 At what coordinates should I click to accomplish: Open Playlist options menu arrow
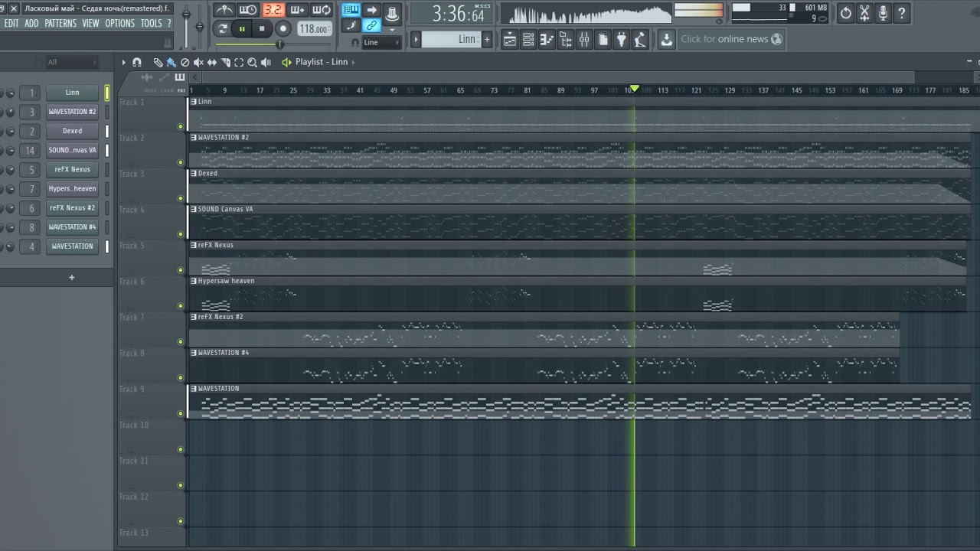click(123, 62)
